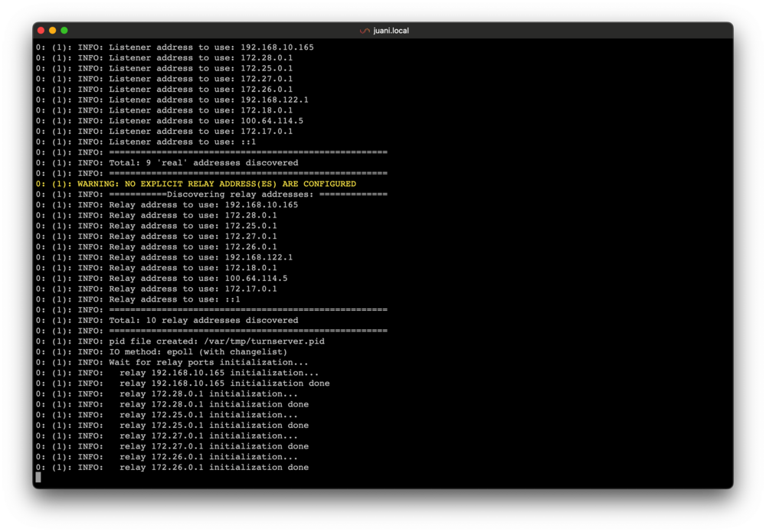This screenshot has width=766, height=532.
Task: Click the juani.local title text
Action: pos(391,31)
